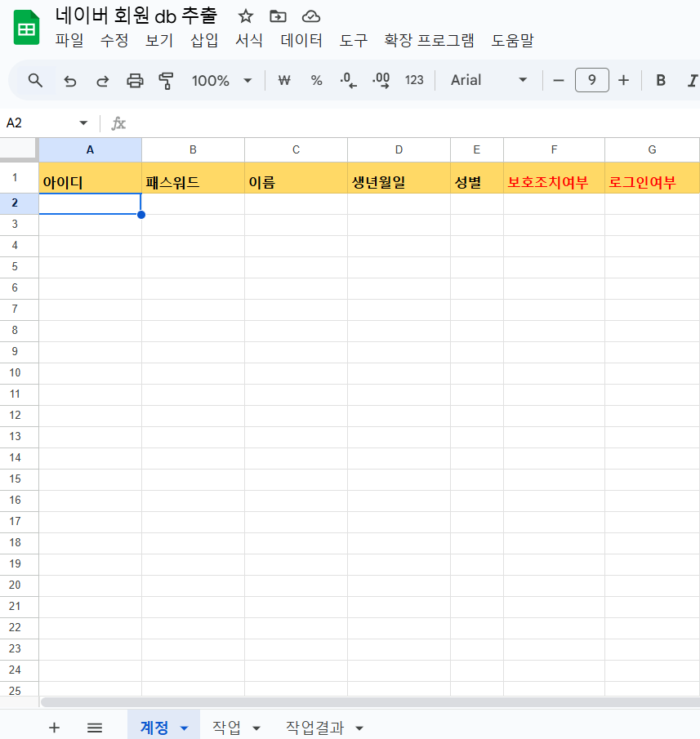Select column B header
The height and width of the screenshot is (739, 700).
click(x=193, y=150)
